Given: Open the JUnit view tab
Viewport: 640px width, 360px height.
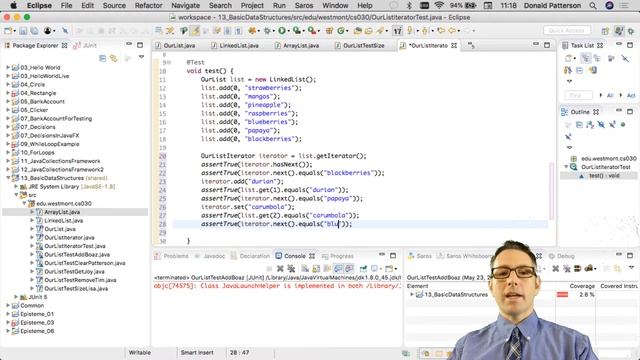Looking at the screenshot, I should (x=85, y=45).
